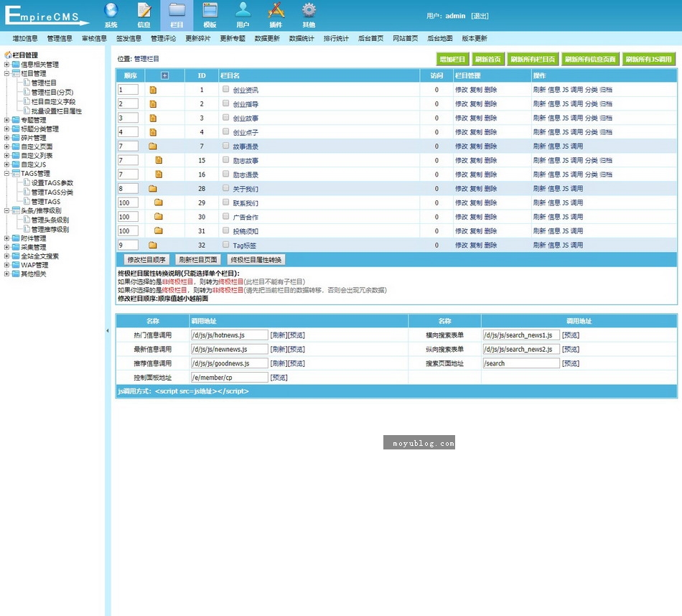Click the folder icon of 专题管理 tree node

click(x=16, y=120)
